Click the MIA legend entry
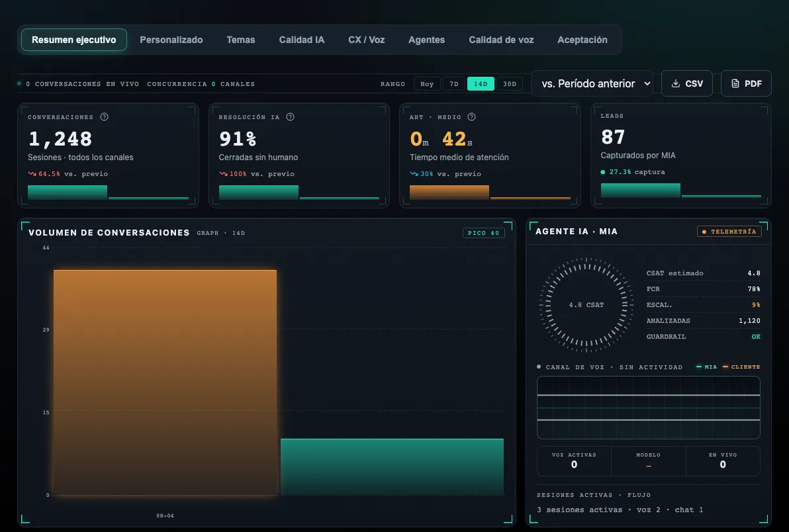The image size is (789, 532). (706, 367)
